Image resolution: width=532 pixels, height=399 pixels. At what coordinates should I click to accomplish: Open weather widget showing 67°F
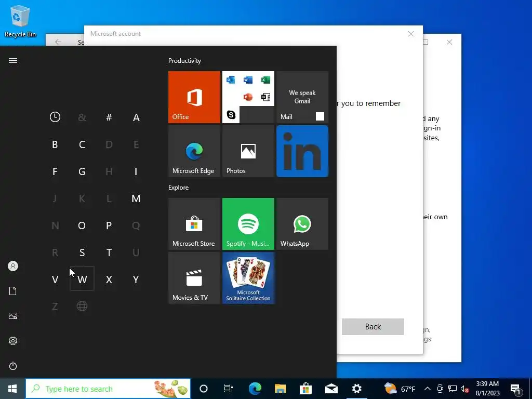click(400, 389)
